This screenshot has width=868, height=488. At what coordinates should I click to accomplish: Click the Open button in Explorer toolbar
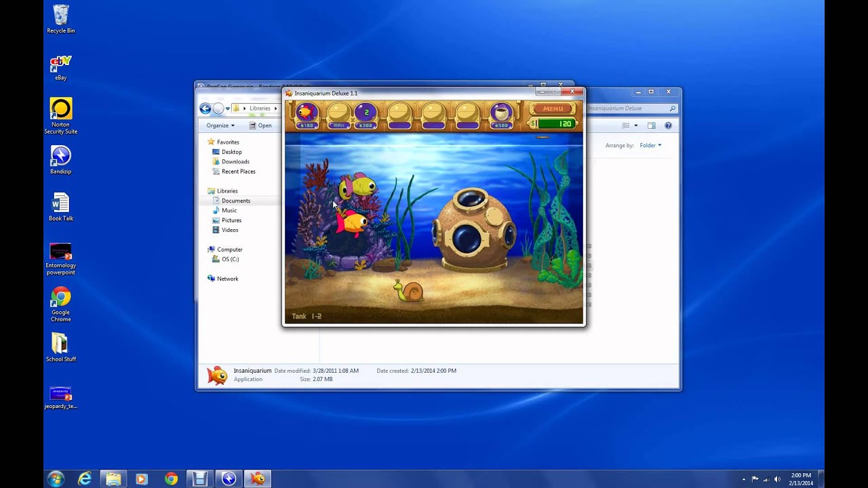click(262, 125)
